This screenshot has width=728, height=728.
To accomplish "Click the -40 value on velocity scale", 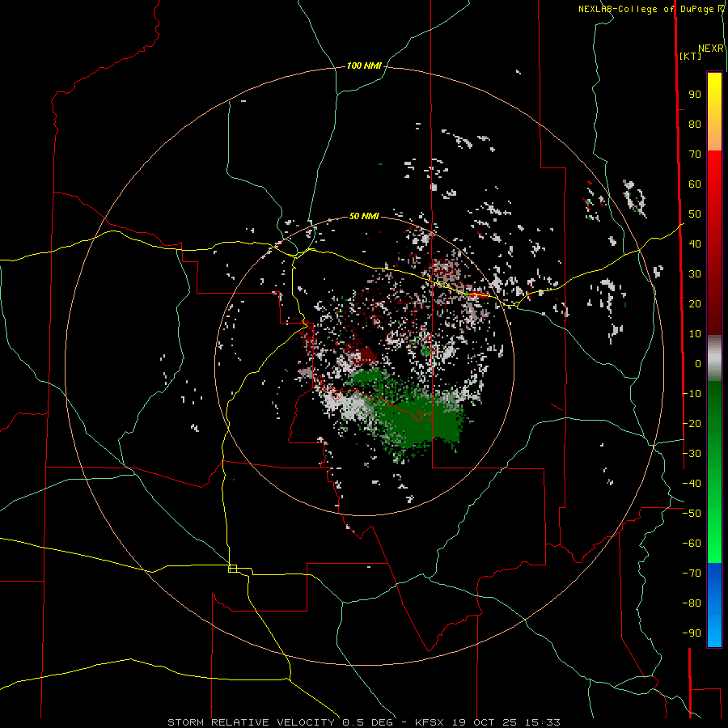I will click(692, 484).
